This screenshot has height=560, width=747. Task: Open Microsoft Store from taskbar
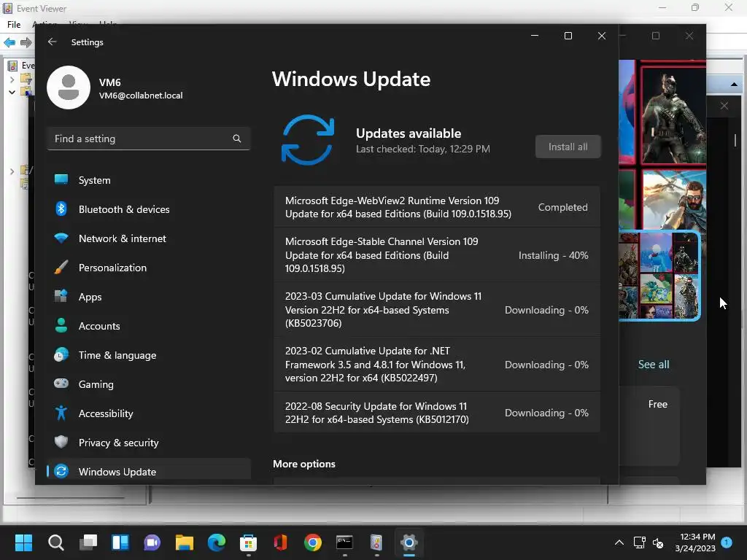[249, 542]
